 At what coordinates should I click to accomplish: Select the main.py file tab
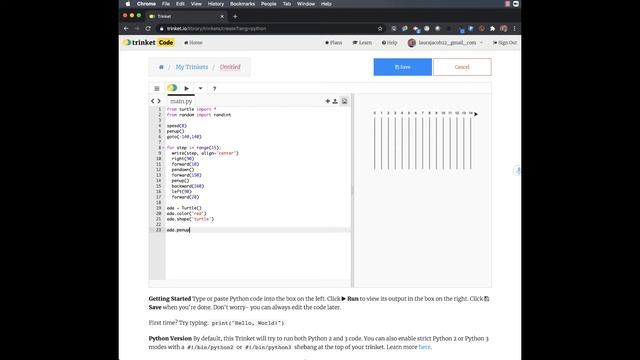coord(181,101)
